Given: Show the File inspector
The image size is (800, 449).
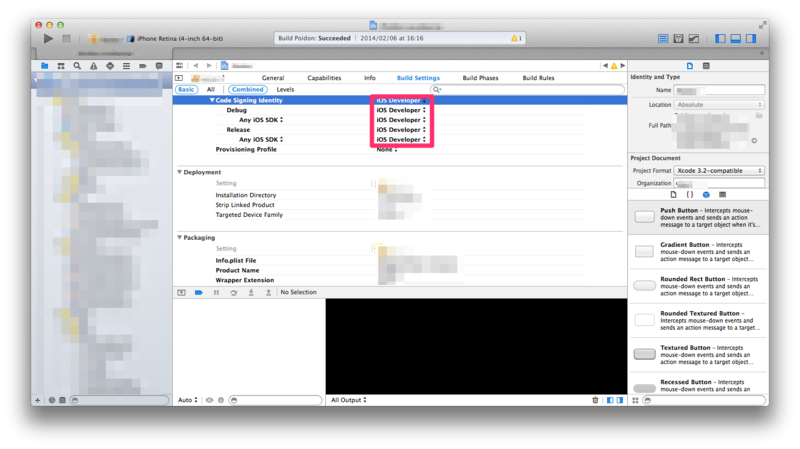Looking at the screenshot, I should 690,66.
